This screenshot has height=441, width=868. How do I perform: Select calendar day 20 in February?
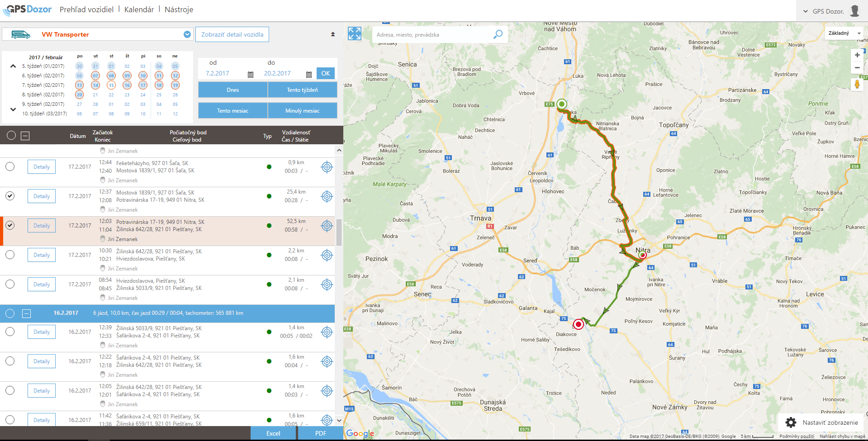point(80,95)
